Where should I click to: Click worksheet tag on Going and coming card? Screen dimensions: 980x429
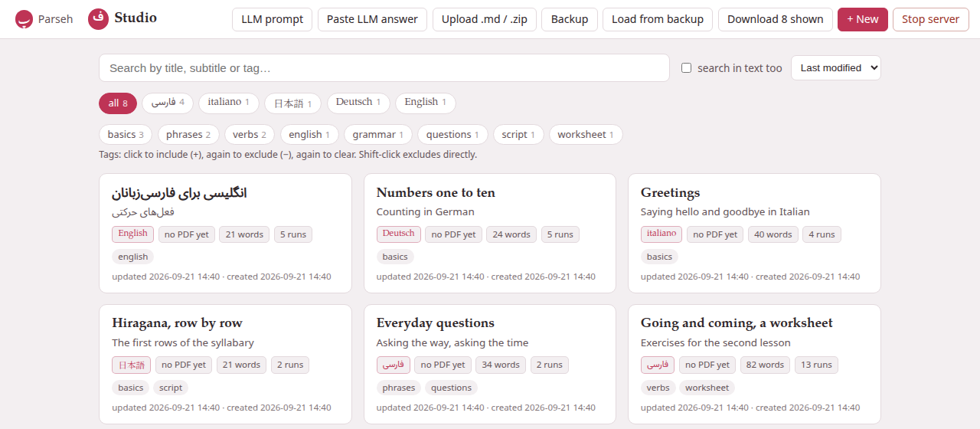point(707,388)
